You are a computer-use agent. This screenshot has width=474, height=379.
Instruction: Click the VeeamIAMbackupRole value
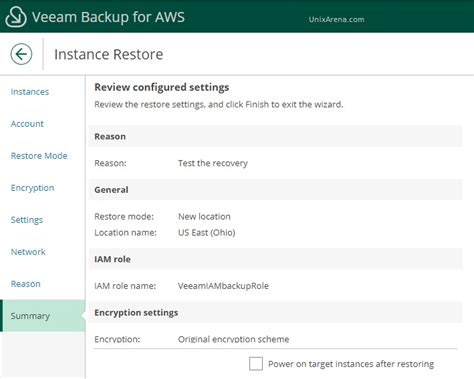tap(223, 286)
